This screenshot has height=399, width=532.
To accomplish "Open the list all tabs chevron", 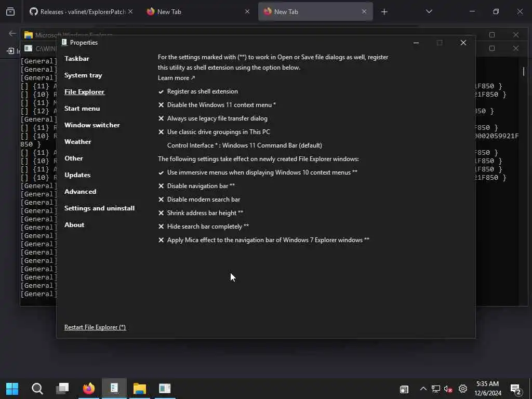I will [429, 12].
